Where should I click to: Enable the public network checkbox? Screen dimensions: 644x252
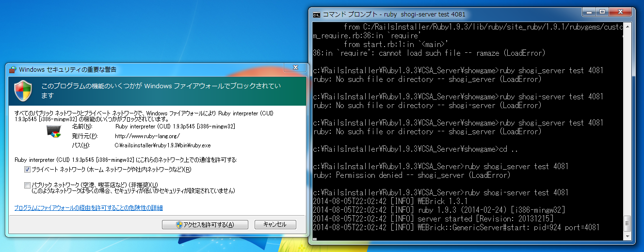click(27, 185)
